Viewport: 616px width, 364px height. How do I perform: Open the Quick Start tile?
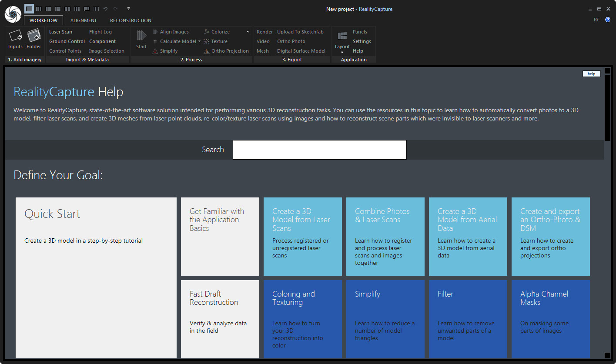point(96,278)
